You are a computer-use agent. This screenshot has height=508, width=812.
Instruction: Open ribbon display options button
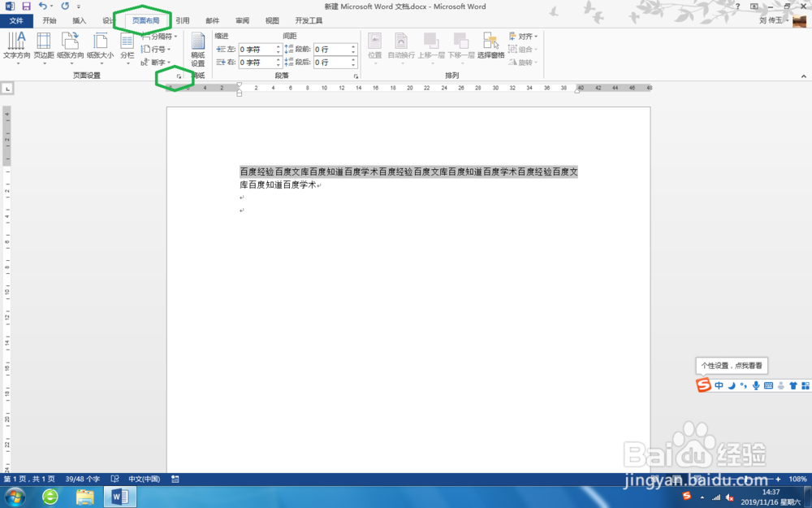(x=754, y=7)
